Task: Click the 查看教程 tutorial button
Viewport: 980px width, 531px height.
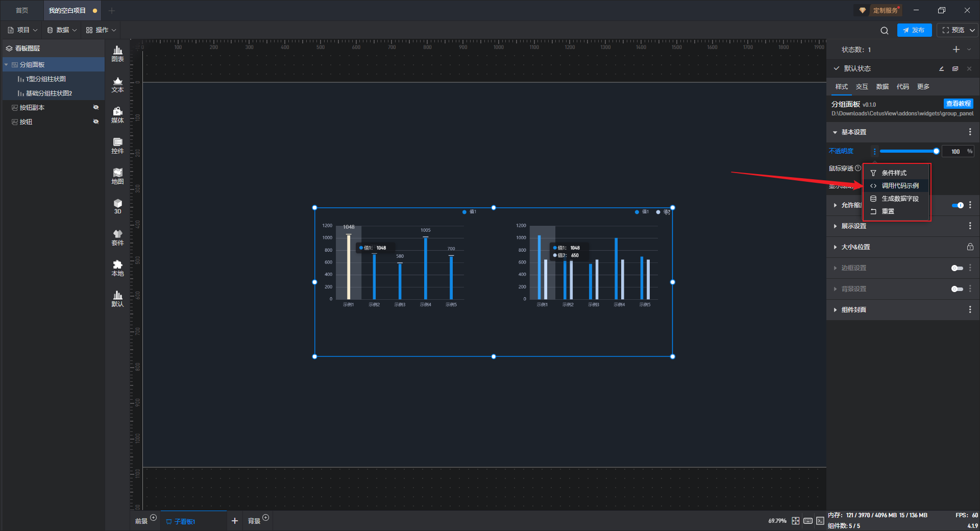Action: click(958, 104)
